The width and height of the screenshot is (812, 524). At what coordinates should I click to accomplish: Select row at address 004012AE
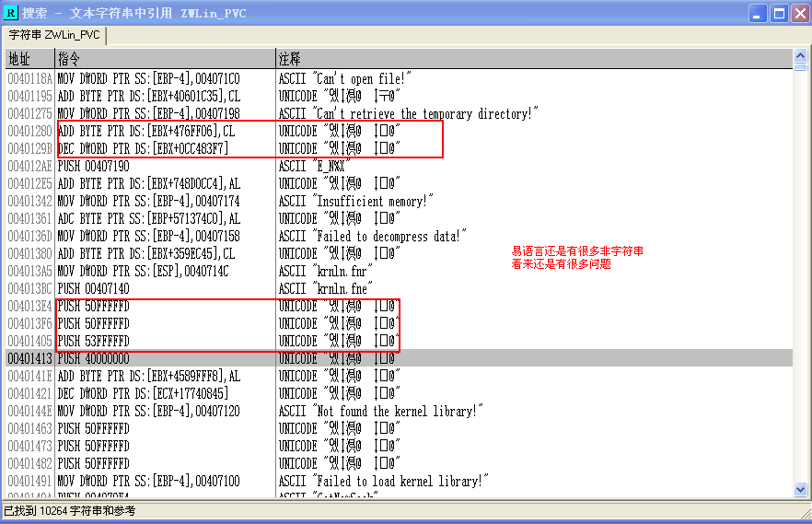click(x=31, y=166)
